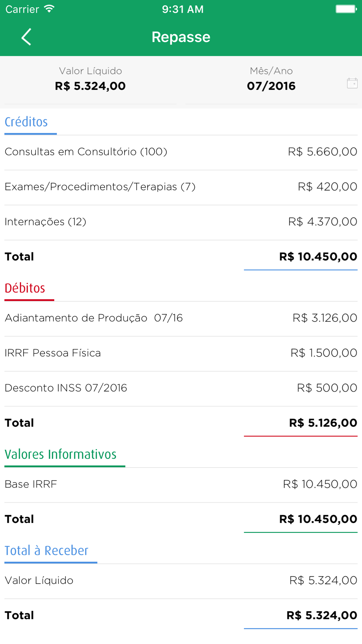Open the calendar date picker icon
Viewport: 362px width, 644px height.
coord(352,83)
